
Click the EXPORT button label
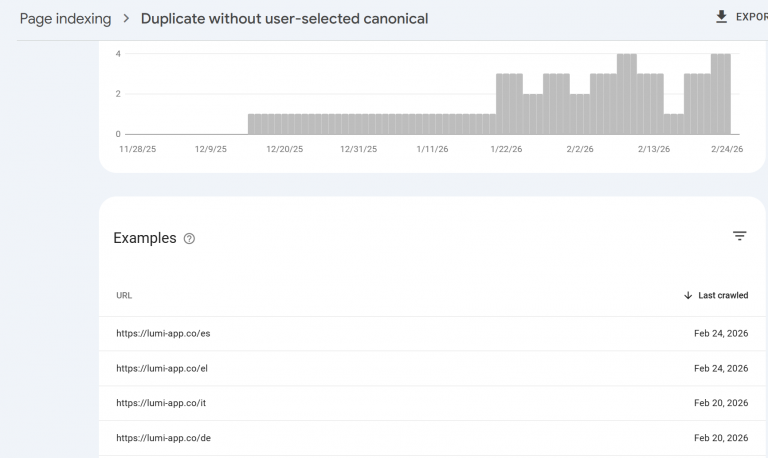point(751,17)
